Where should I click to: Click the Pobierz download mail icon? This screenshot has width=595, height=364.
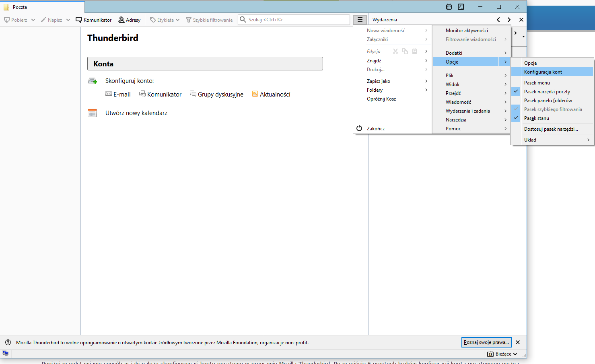(6, 20)
